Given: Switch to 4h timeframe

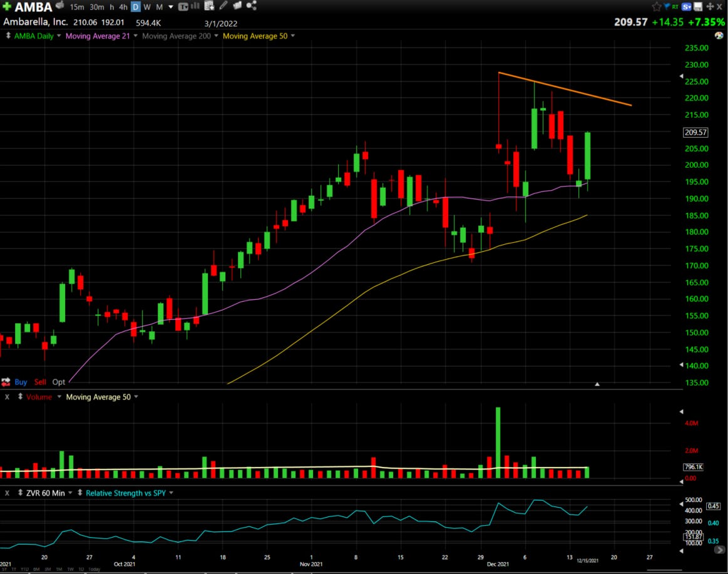Looking at the screenshot, I should point(123,7).
